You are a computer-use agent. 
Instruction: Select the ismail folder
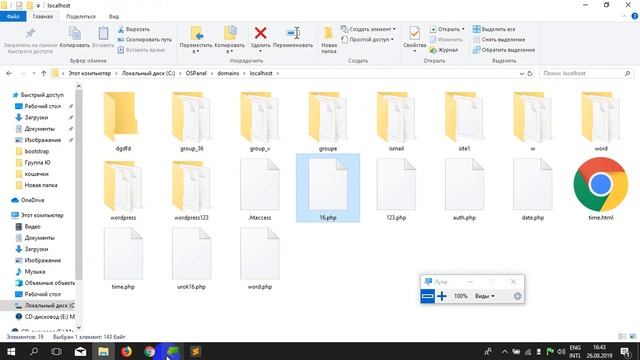point(396,122)
